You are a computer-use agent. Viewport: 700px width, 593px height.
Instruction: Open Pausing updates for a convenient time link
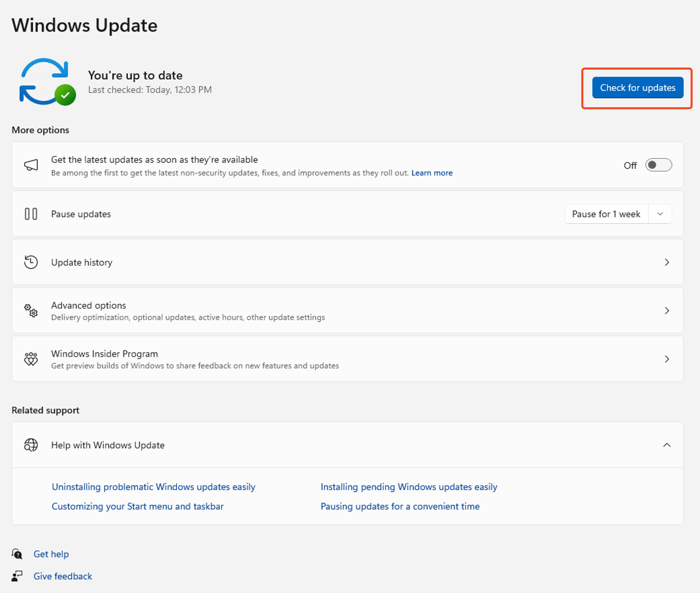point(400,506)
